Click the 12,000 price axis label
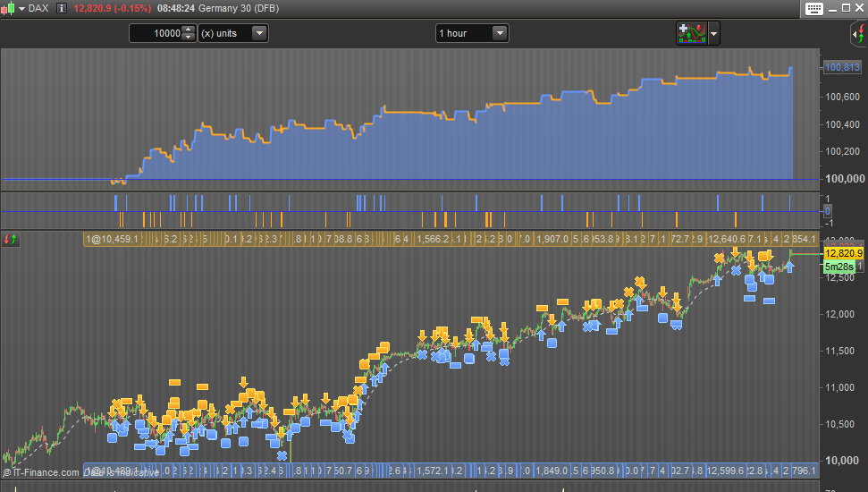This screenshot has width=868, height=492. tap(841, 314)
